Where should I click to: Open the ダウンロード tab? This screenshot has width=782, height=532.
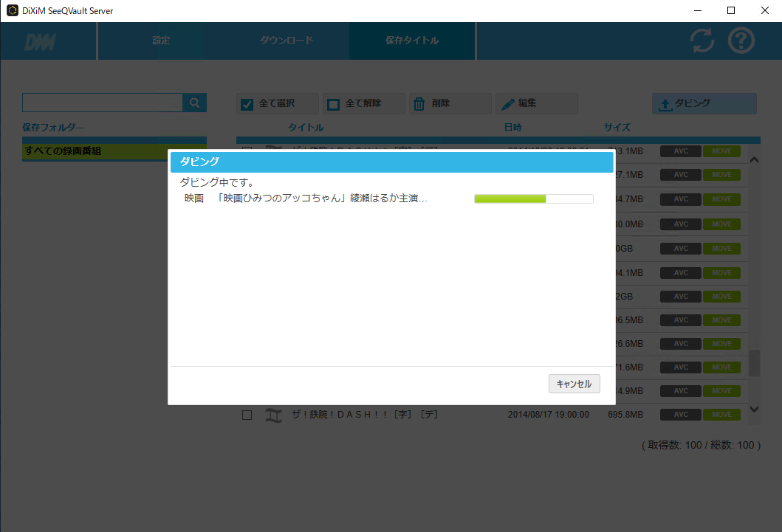click(x=287, y=41)
